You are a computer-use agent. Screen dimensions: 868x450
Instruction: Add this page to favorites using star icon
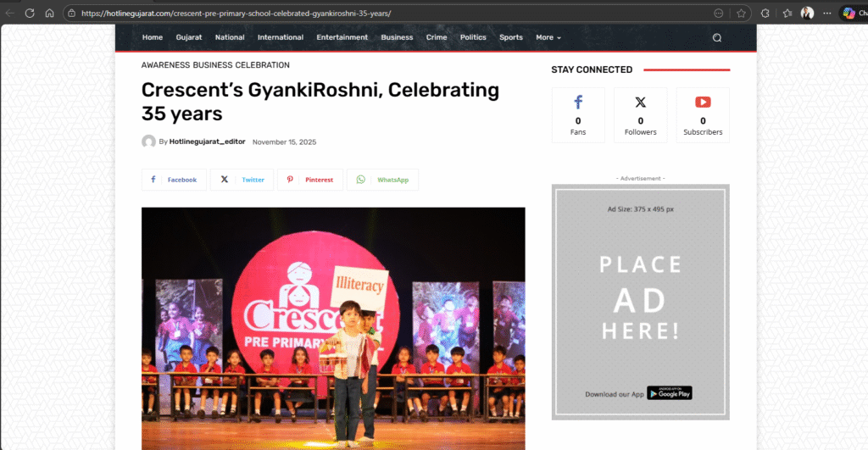[x=741, y=14]
